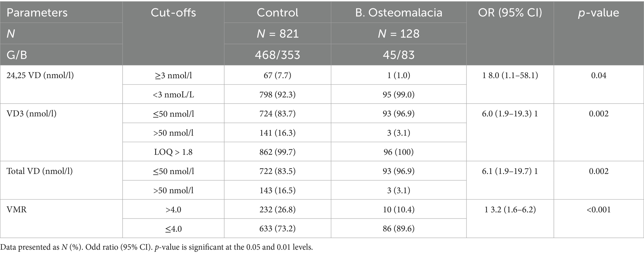Viewport: 644px width, 254px height.
Task: Select the B. Osteomalacia column header
Action: 399,12
